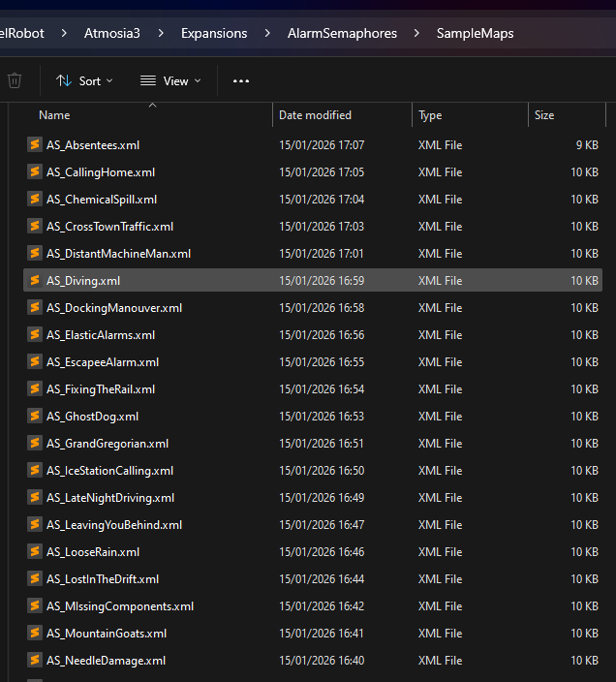
Task: Navigate to Expansions breadcrumb folder
Action: point(213,33)
